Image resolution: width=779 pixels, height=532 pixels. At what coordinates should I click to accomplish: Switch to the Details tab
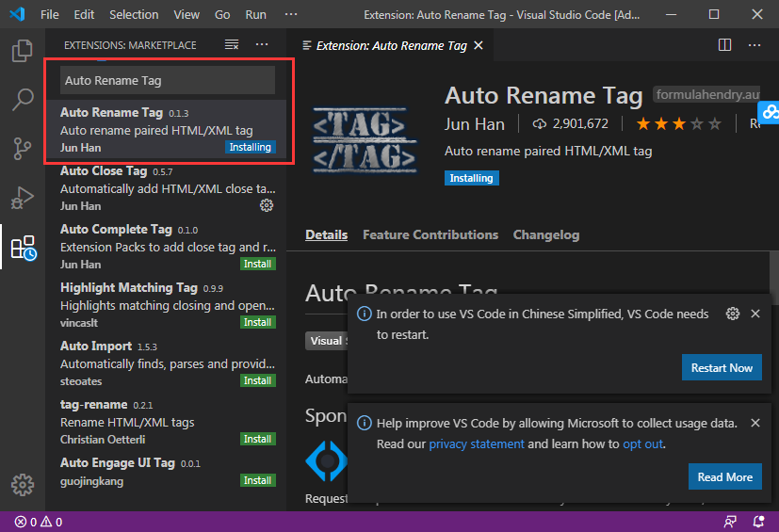click(x=327, y=234)
